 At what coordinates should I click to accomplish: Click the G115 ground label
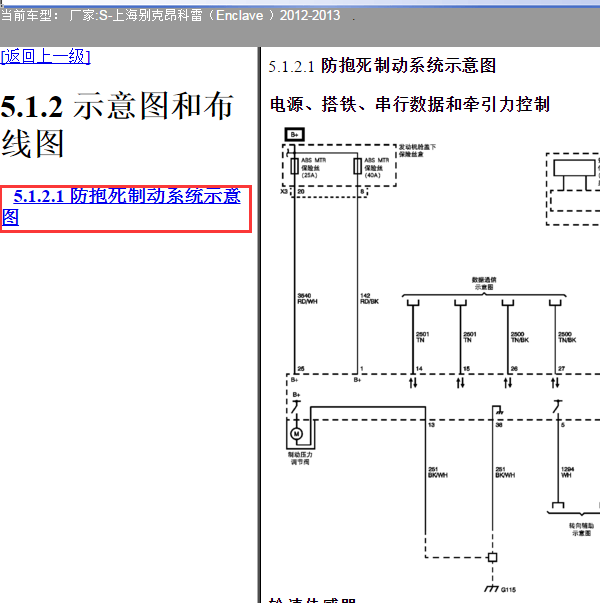(508, 590)
